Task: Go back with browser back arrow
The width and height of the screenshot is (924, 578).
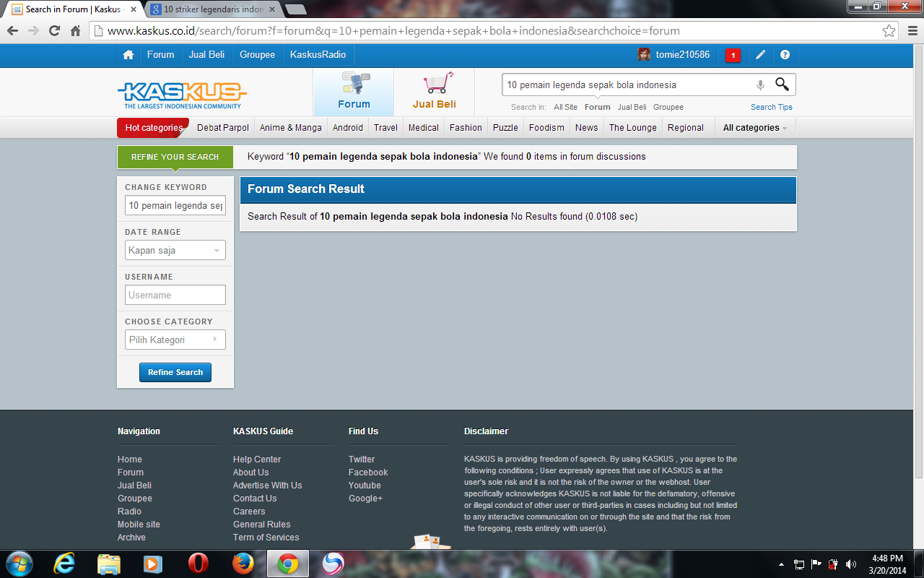Action: click(x=12, y=31)
